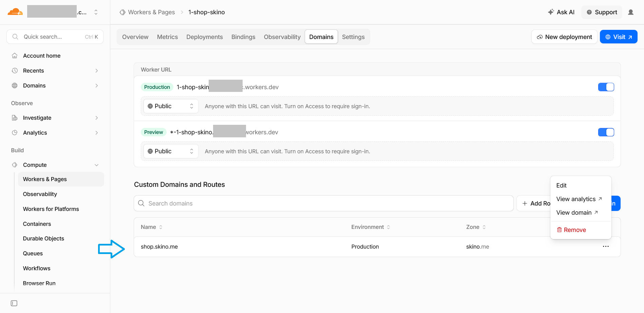The width and height of the screenshot is (644, 313).
Task: Choose View domain menu item
Action: [x=581, y=213]
